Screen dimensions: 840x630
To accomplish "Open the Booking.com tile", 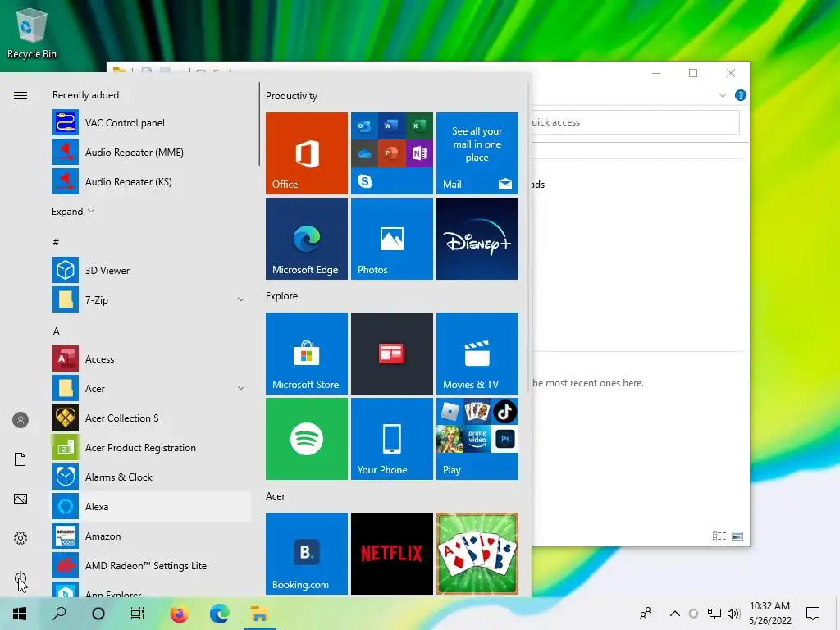I will pyautogui.click(x=307, y=554).
